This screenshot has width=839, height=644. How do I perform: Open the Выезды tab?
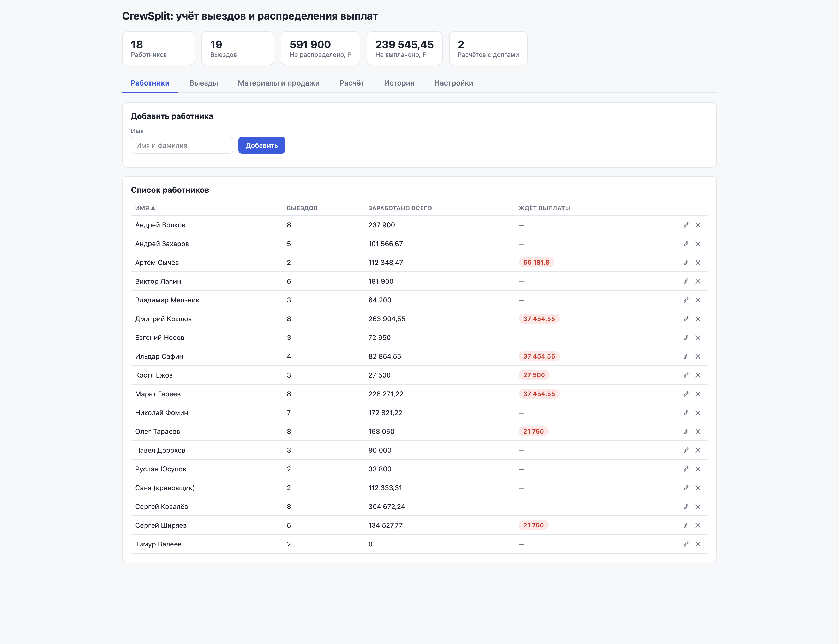coord(203,83)
